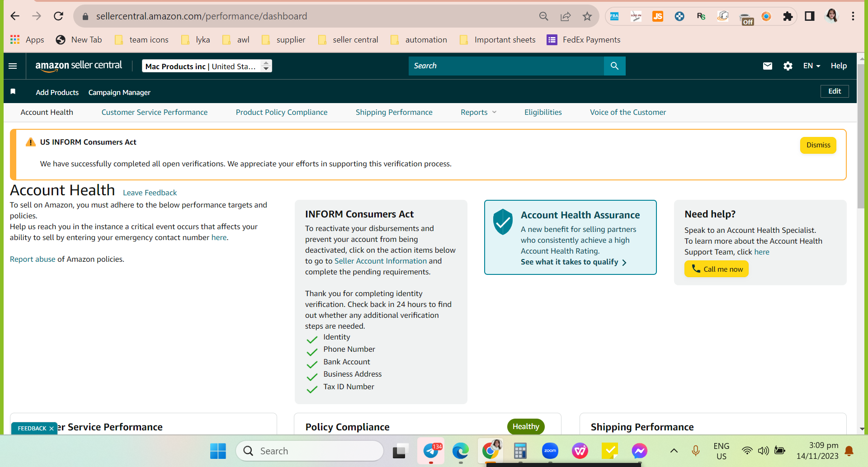Open the Report abuse link
This screenshot has height=467, width=868.
click(x=33, y=259)
